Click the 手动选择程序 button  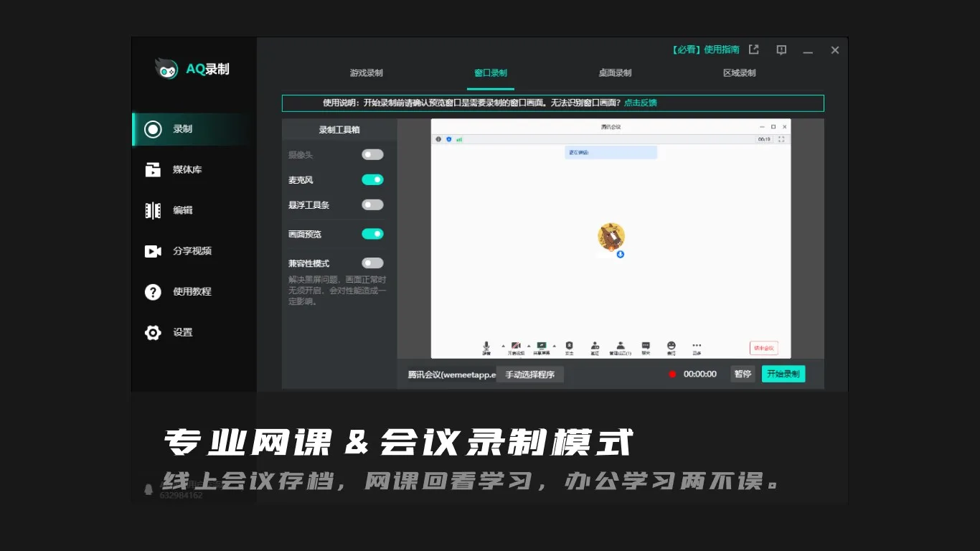click(530, 375)
